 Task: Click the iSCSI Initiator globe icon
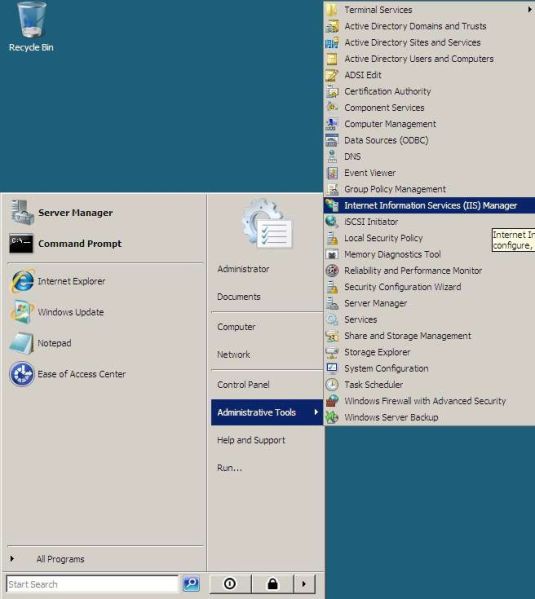click(331, 222)
